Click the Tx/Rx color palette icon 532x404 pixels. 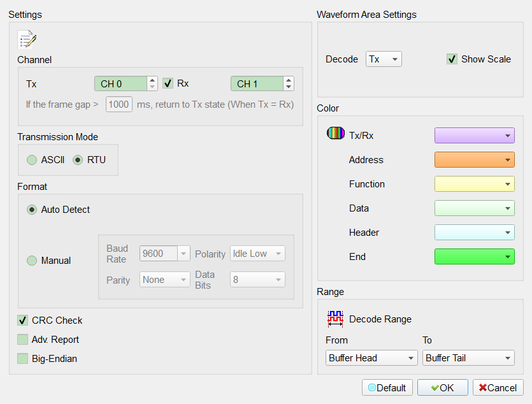(x=336, y=133)
